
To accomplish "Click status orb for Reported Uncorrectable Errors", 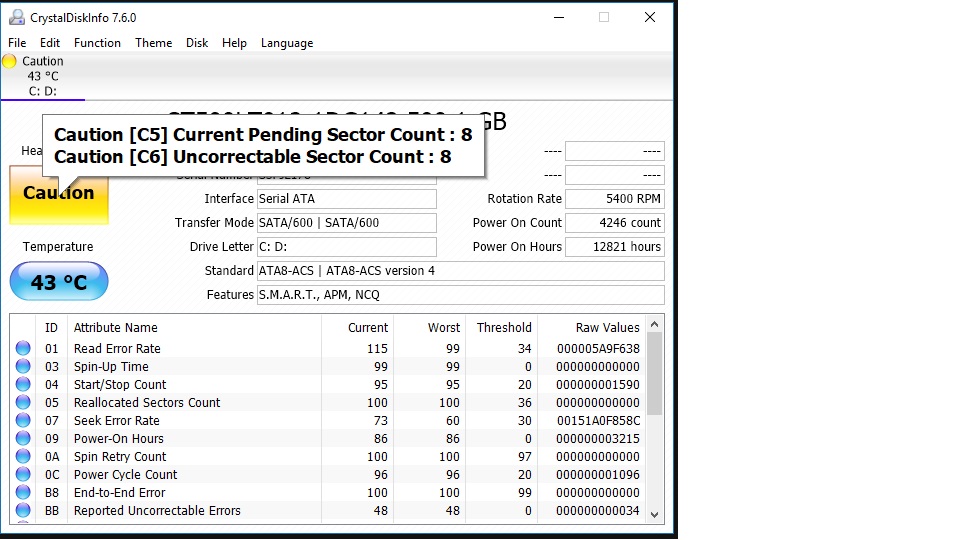I will [x=23, y=510].
